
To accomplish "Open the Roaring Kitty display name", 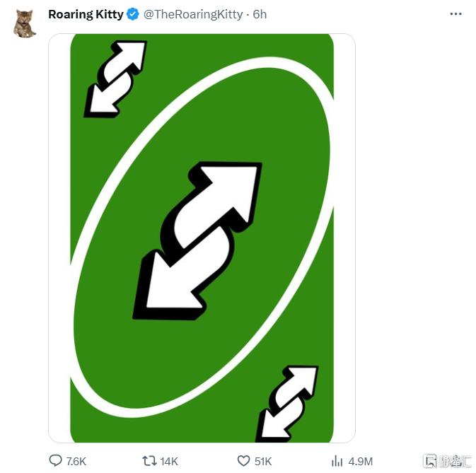I will [x=85, y=15].
